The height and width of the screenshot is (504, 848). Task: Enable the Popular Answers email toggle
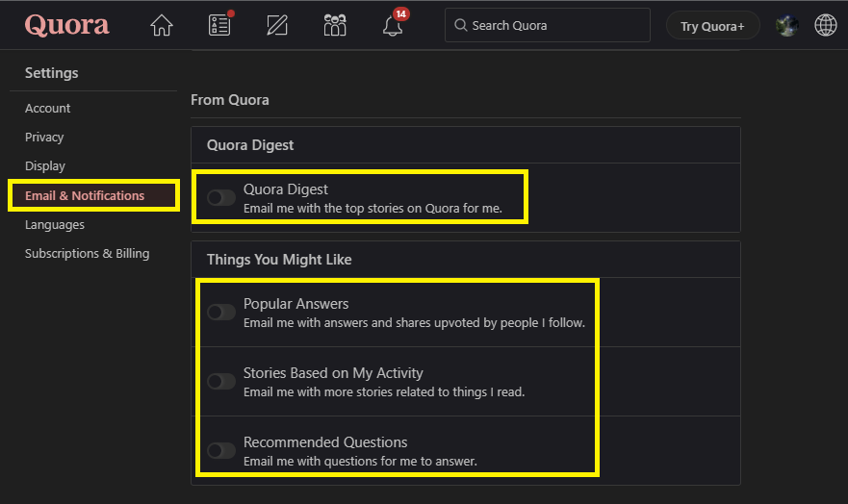click(x=221, y=313)
